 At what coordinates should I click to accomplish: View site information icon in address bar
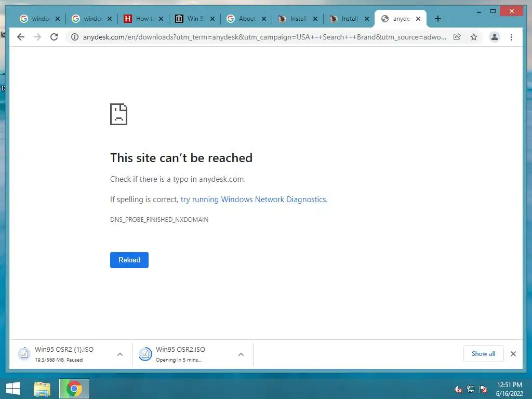pos(75,37)
